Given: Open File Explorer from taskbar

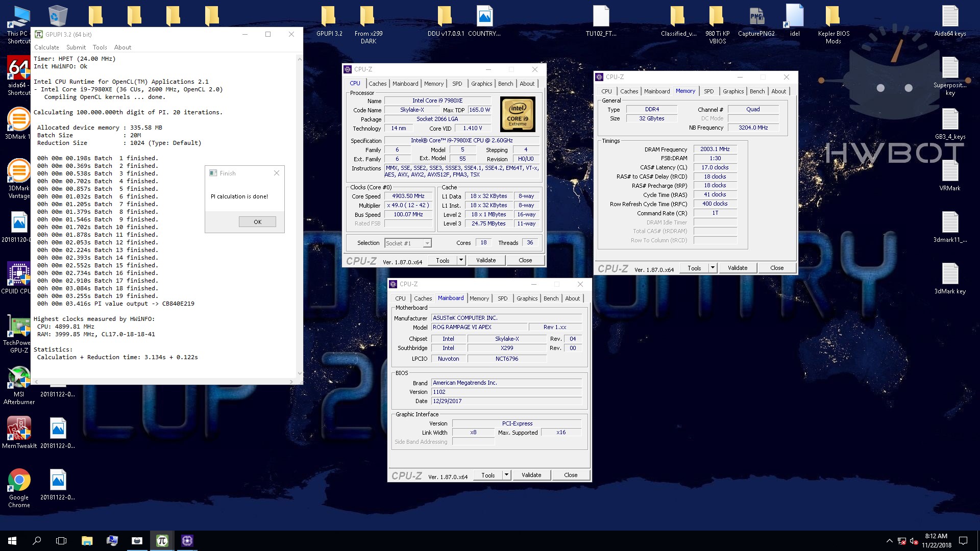Looking at the screenshot, I should pyautogui.click(x=87, y=541).
